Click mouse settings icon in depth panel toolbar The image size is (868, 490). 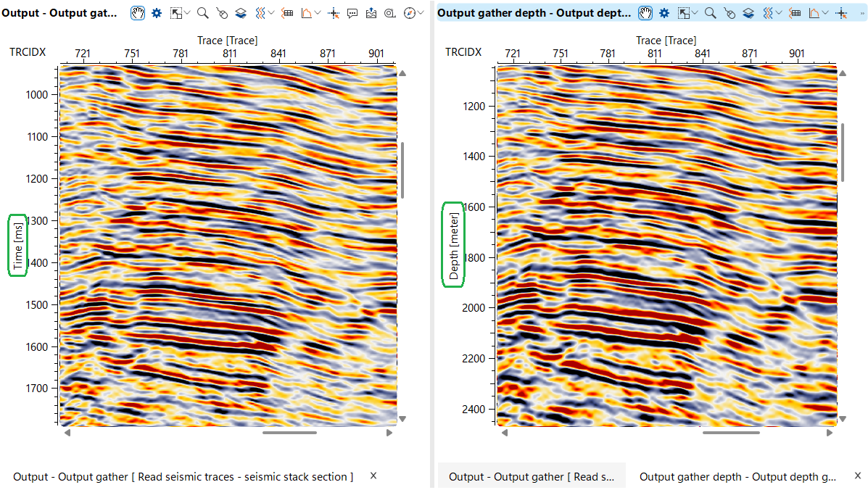[730, 13]
